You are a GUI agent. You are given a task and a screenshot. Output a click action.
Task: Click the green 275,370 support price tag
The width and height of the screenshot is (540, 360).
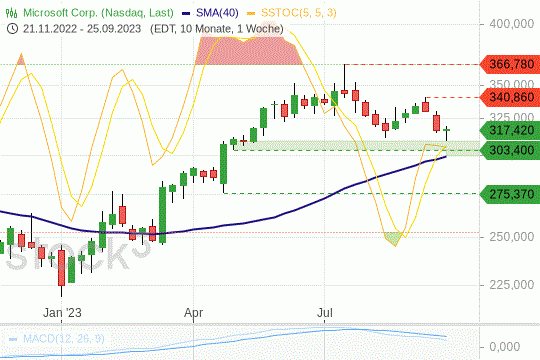[x=510, y=194]
